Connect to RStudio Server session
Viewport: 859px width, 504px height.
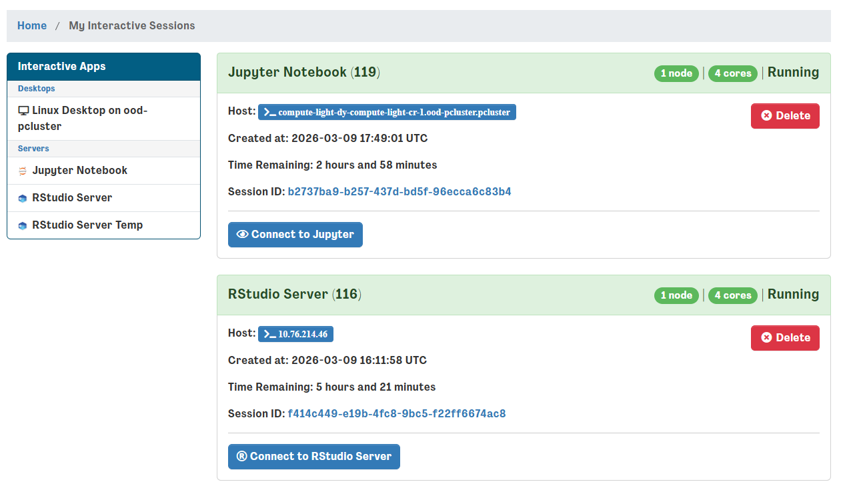click(x=314, y=457)
